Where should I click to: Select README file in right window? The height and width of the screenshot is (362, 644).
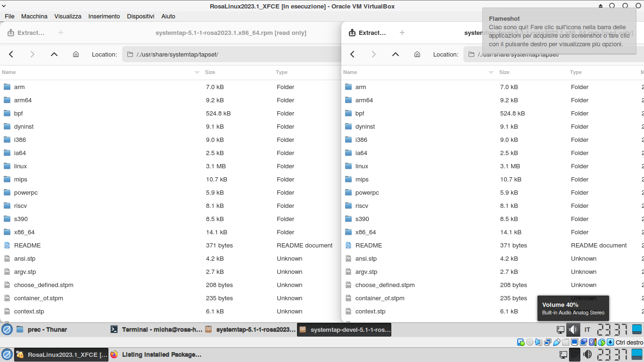[369, 245]
